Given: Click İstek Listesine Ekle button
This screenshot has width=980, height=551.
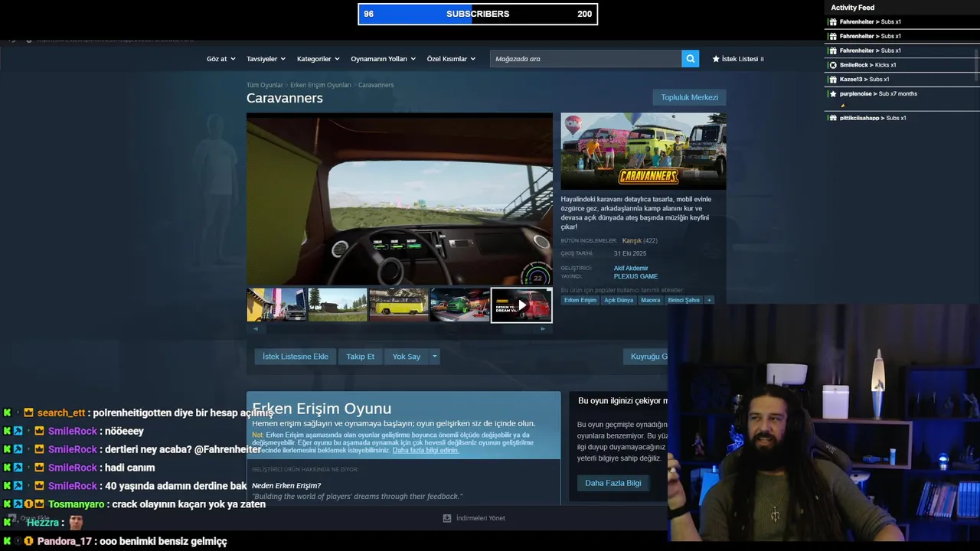Looking at the screenshot, I should [296, 357].
